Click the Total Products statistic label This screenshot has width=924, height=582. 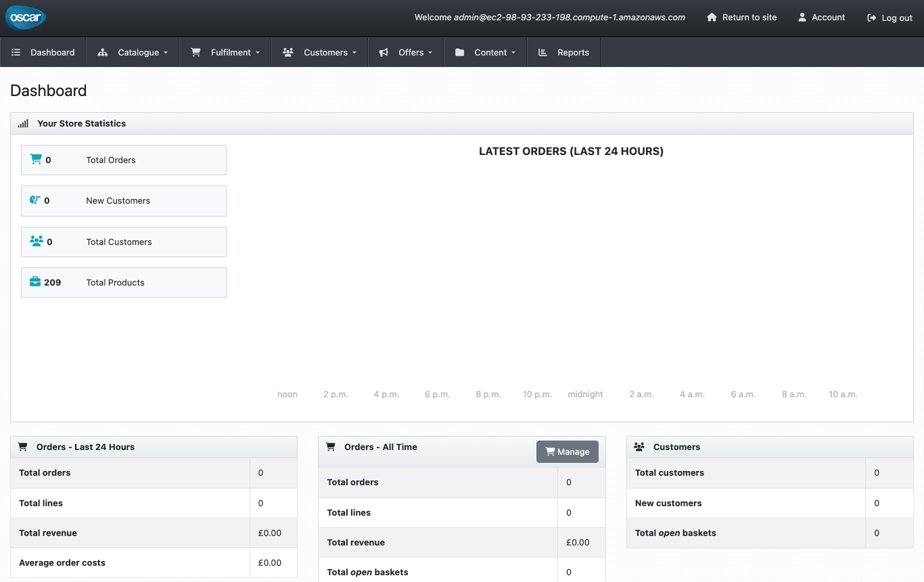(x=115, y=283)
